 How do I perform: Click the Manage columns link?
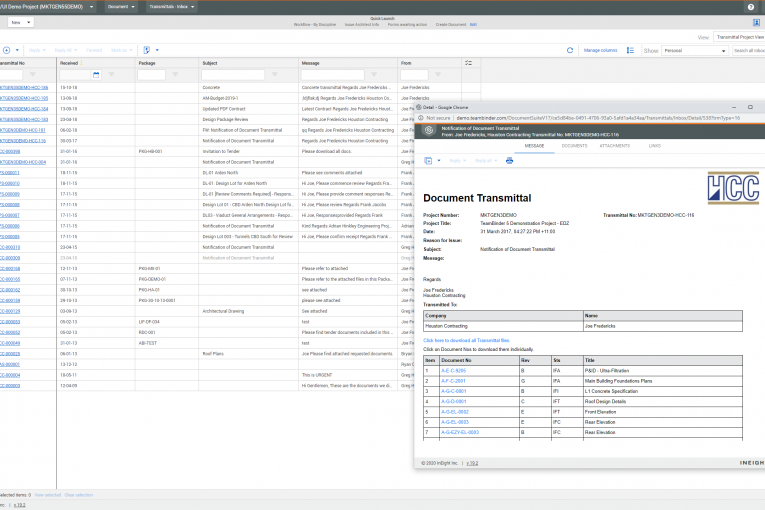click(x=600, y=49)
